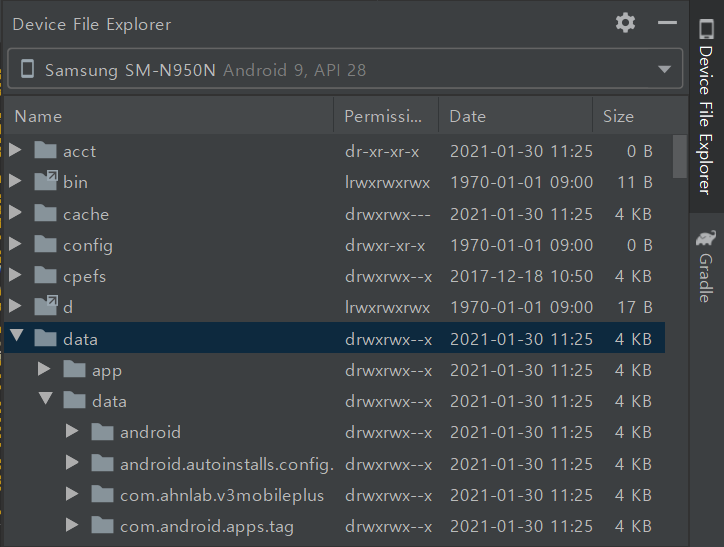This screenshot has width=724, height=547.
Task: Click the Gradle elephant icon
Action: (706, 239)
